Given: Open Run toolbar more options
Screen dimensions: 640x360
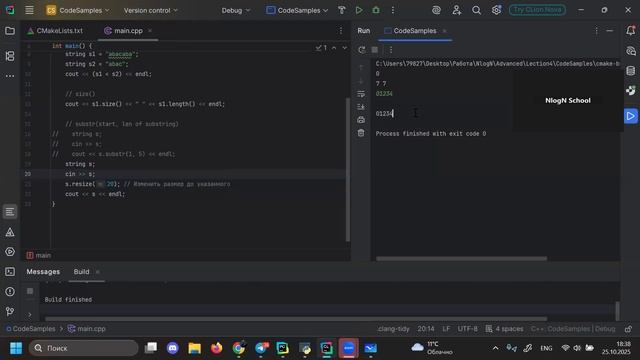Looking at the screenshot, I should point(391,50).
